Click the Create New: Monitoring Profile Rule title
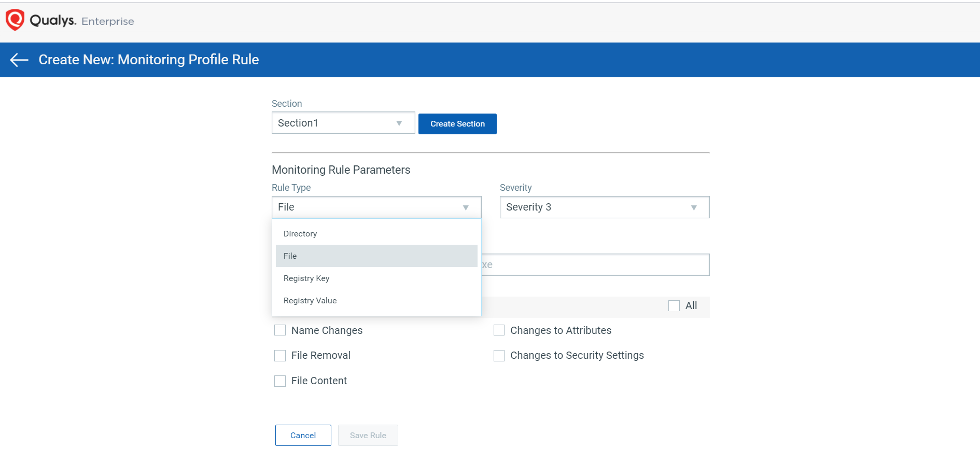 [149, 60]
